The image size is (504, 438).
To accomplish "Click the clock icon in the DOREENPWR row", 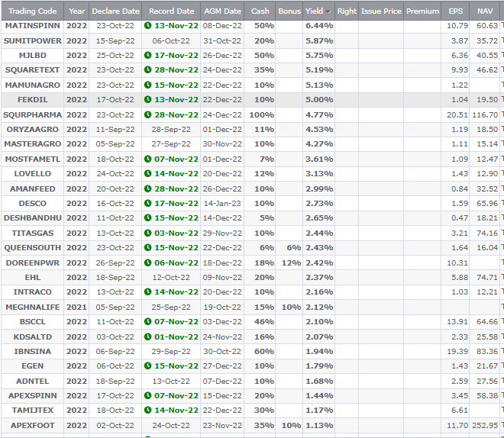I will tap(147, 262).
